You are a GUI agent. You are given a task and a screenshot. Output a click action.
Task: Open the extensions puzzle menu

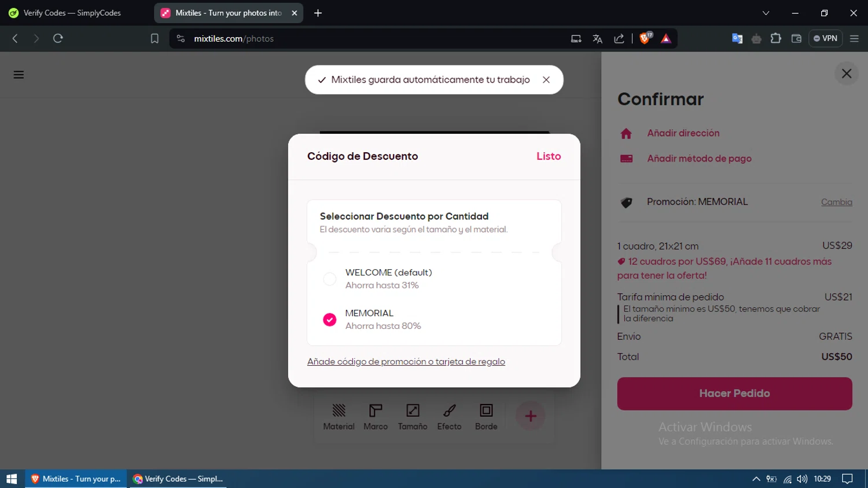[x=776, y=39]
